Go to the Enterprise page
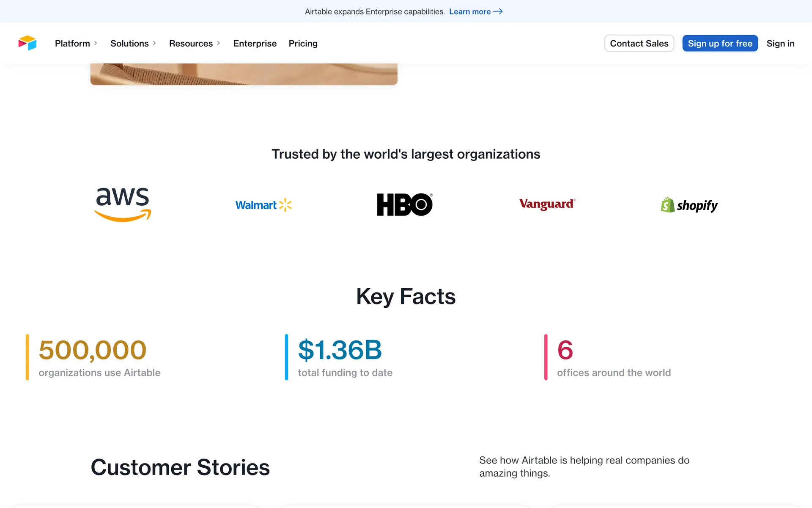Screen dimensions: 812x508 [255, 43]
